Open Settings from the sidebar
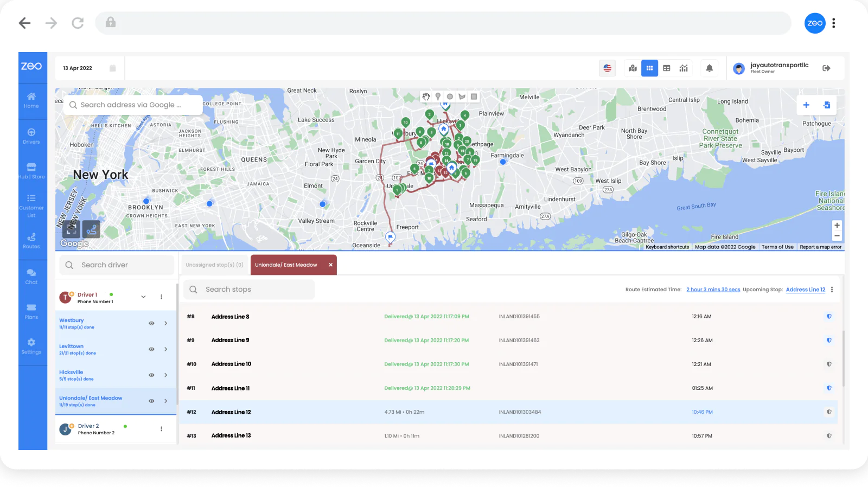 [31, 346]
